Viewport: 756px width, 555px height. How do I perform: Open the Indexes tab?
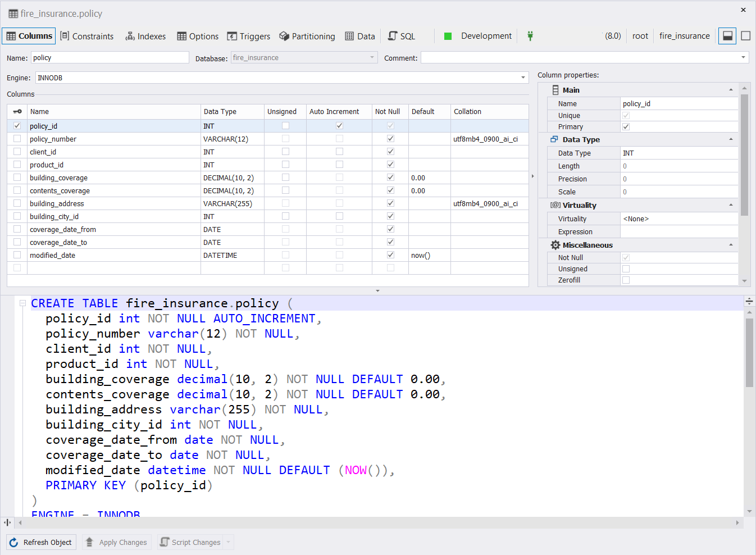click(x=145, y=36)
